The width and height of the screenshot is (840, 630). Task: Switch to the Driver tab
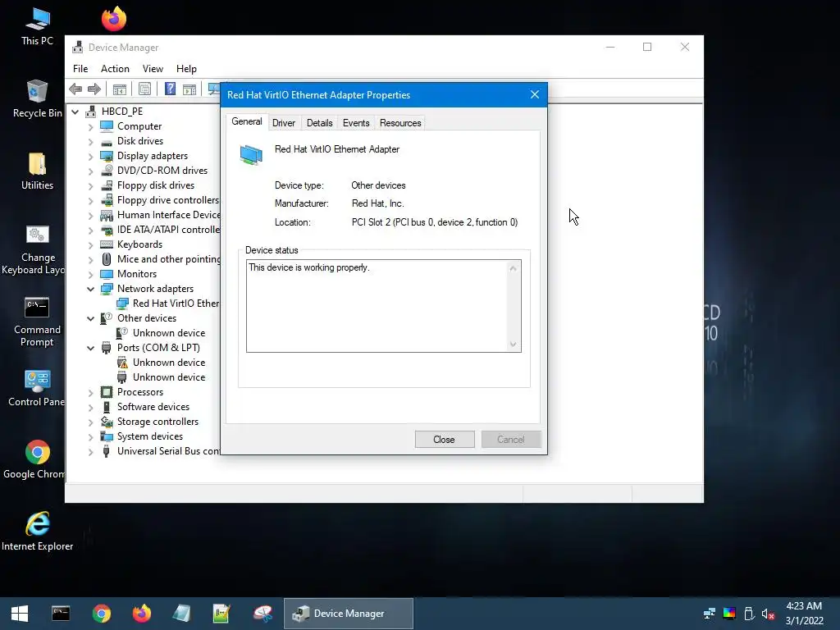pos(283,123)
